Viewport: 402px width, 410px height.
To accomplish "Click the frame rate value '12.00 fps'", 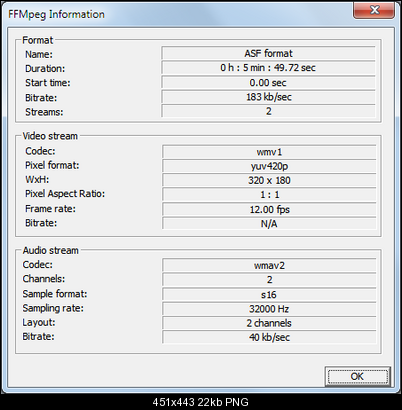I will (x=269, y=210).
